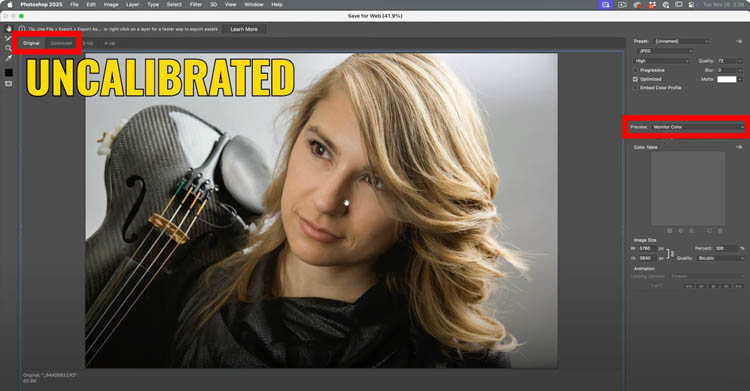Click the black eyedropper color swatch
Image resolution: width=750 pixels, height=391 pixels.
pos(9,72)
